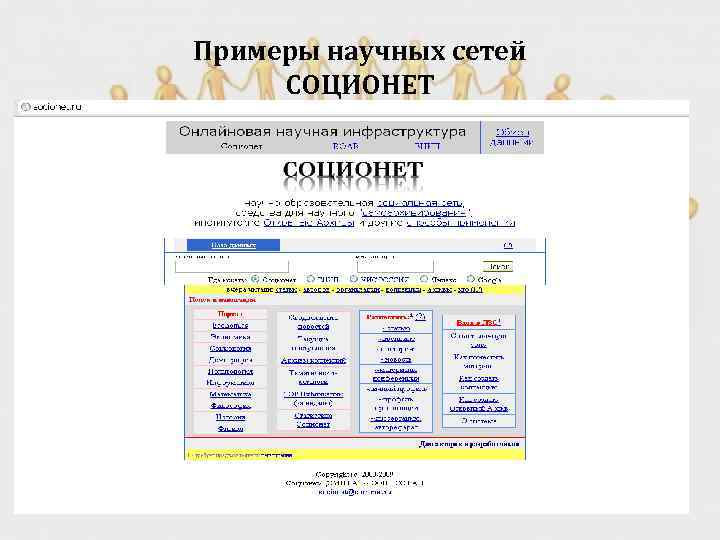Viewport: 720px width, 540px height.
Task: Open the 'История' subject link
Action: pyautogui.click(x=230, y=417)
